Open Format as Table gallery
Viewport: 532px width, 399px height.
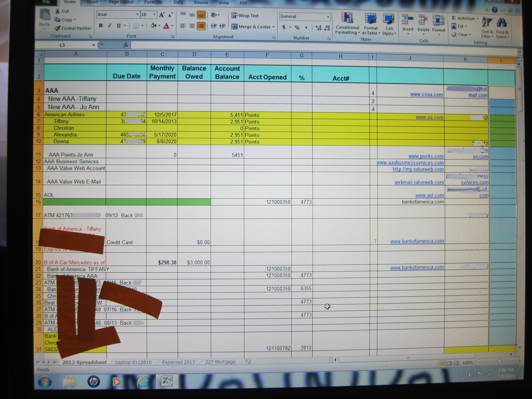371,24
